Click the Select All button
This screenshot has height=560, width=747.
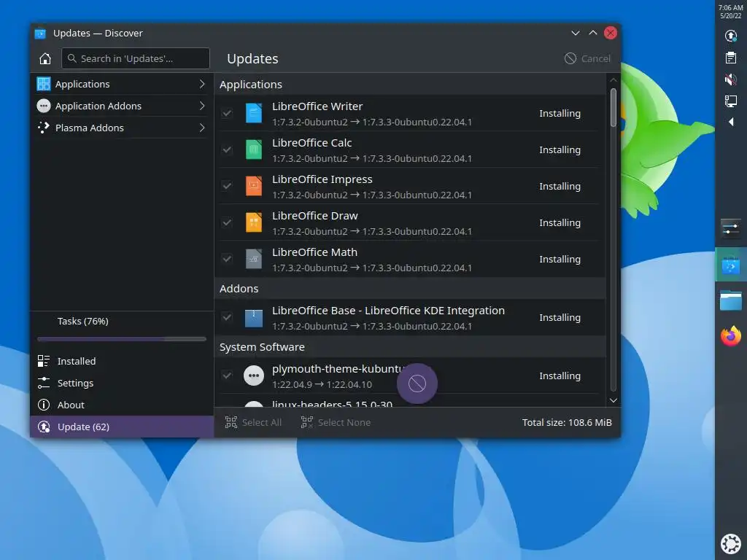(x=253, y=422)
